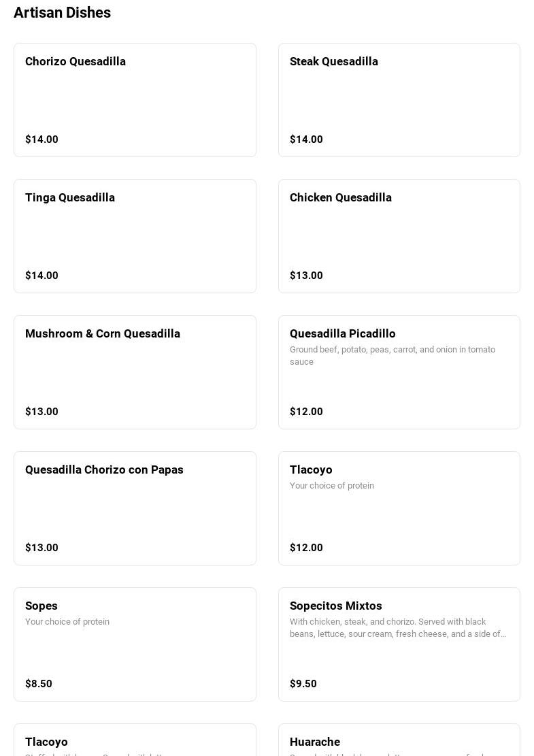Select Mushroom & Corn Quesadilla card
This screenshot has width=534, height=756.
(135, 372)
